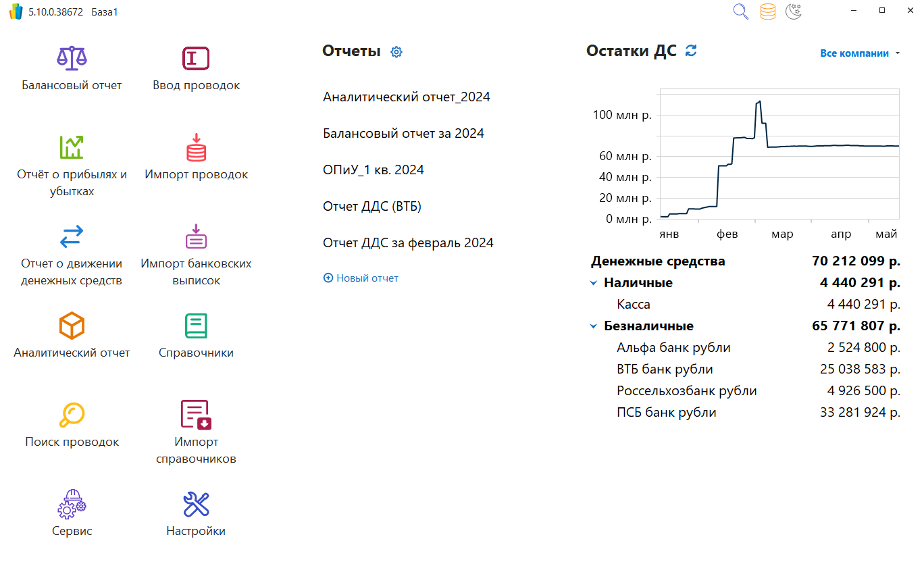Collapse the Наличные group

(x=594, y=283)
